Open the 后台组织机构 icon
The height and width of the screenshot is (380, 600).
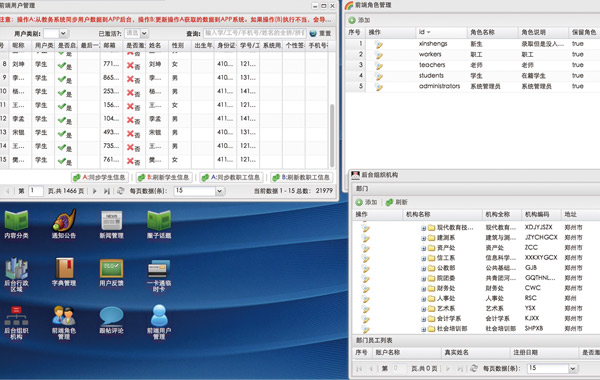click(16, 323)
